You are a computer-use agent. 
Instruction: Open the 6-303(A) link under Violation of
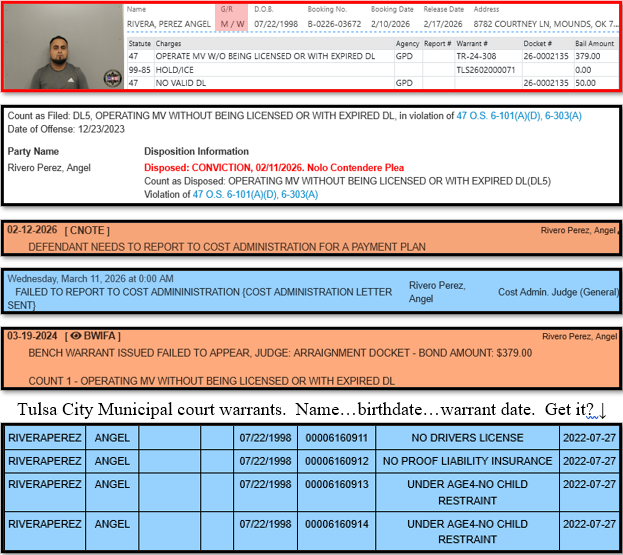click(300, 195)
